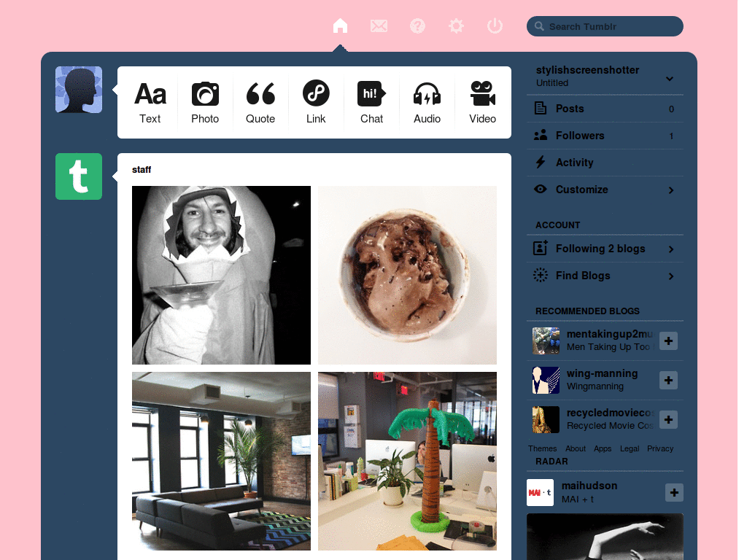
Task: Open the Themes footer link
Action: tap(542, 448)
